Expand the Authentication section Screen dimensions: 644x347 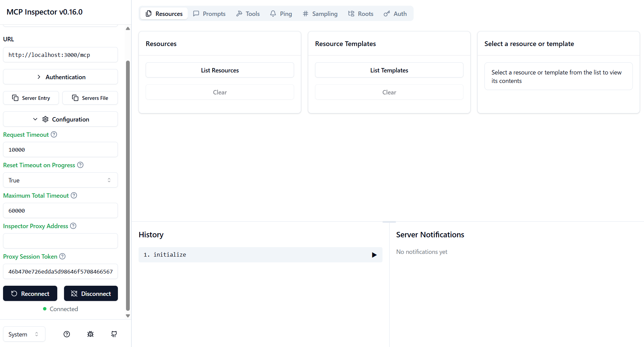coord(60,77)
